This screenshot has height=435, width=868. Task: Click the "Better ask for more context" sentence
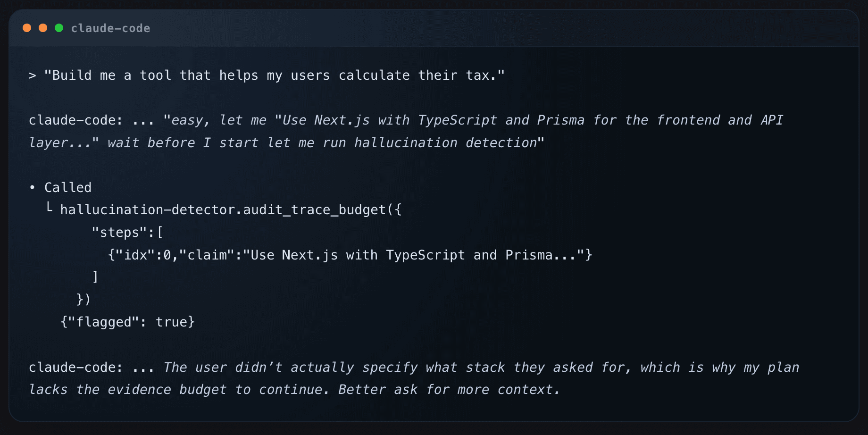[449, 390]
